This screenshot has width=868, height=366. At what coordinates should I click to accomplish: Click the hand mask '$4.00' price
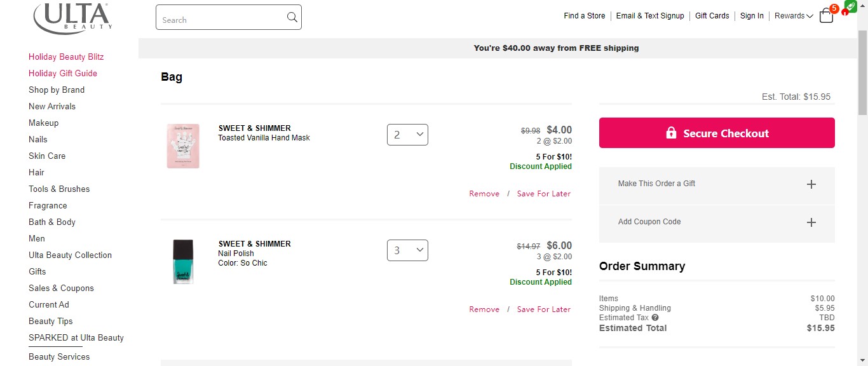pos(559,130)
